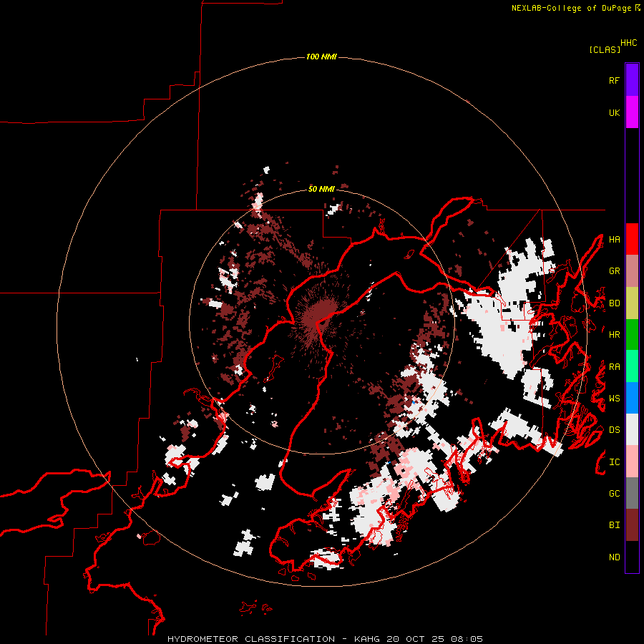The width and height of the screenshot is (644, 644).
Task: Click the BI brown legend swatch
Action: point(632,525)
